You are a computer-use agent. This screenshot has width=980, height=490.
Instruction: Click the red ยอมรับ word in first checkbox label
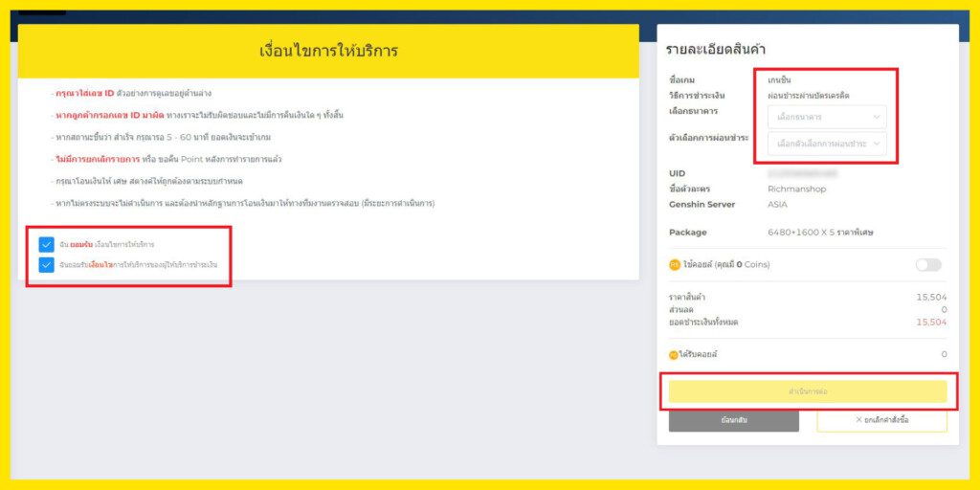(81, 245)
